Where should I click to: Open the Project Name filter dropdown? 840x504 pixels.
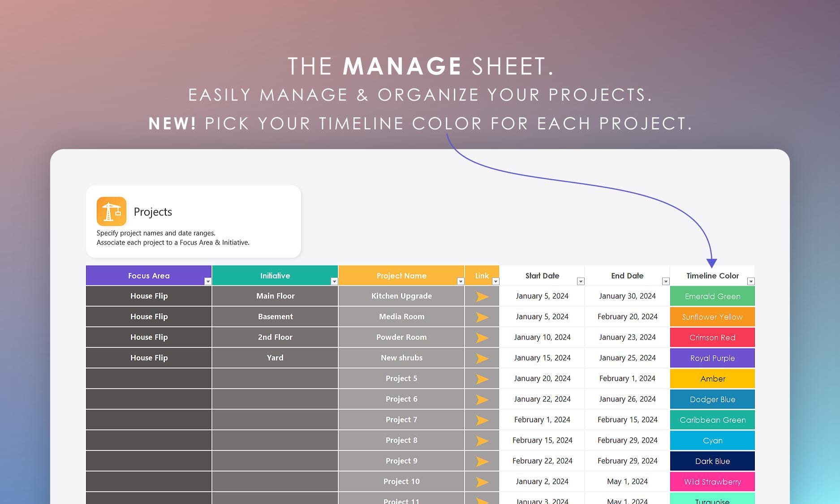(x=461, y=281)
